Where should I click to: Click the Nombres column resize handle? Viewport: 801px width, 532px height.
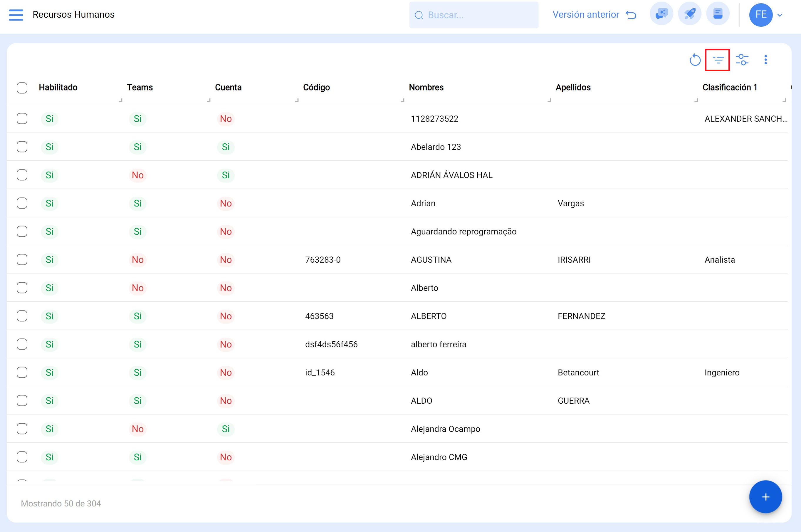pyautogui.click(x=549, y=100)
